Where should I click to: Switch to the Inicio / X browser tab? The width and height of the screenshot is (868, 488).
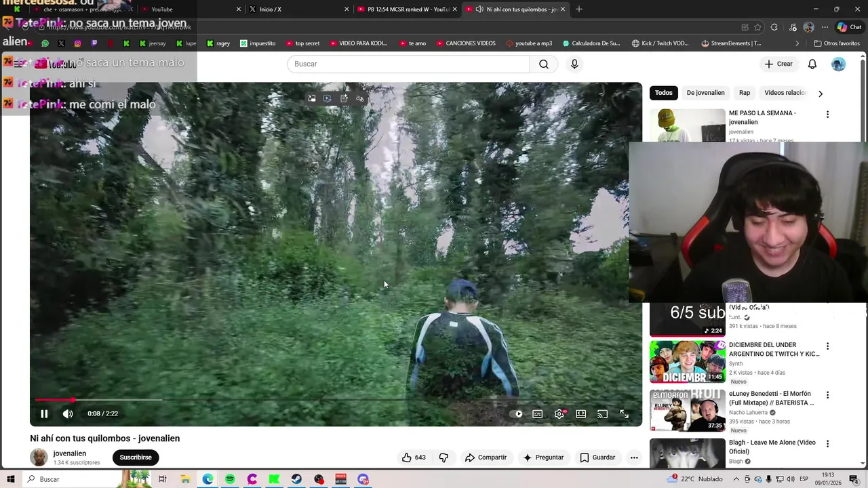(x=298, y=9)
